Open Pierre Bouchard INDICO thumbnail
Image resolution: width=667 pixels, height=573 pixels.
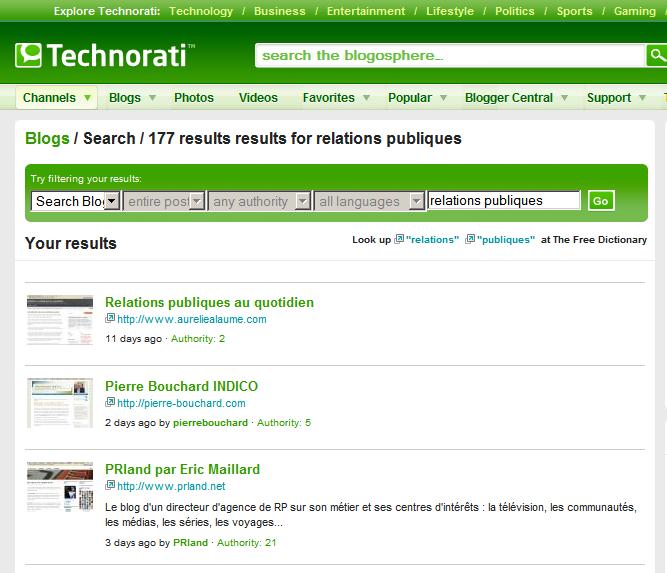60,403
